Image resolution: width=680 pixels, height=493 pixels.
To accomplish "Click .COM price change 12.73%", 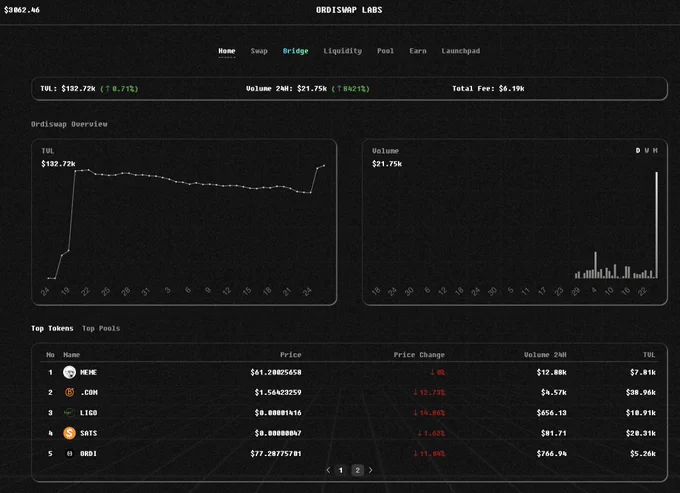I will [x=429, y=392].
